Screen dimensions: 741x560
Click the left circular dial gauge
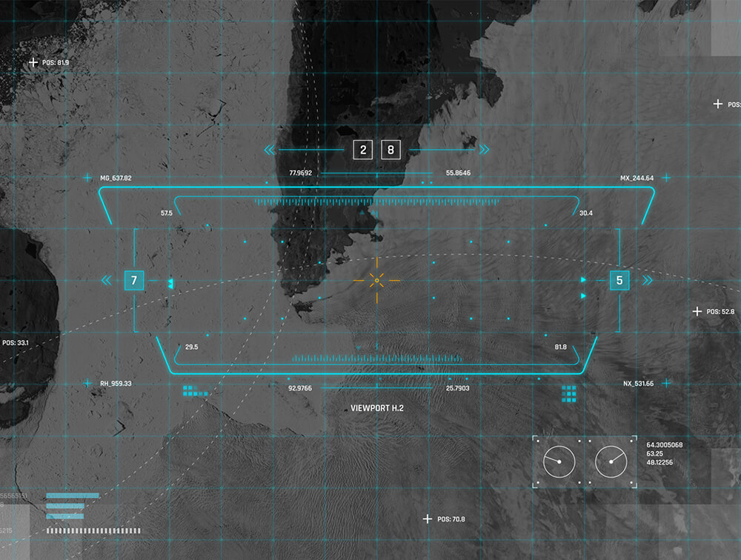coord(559,462)
